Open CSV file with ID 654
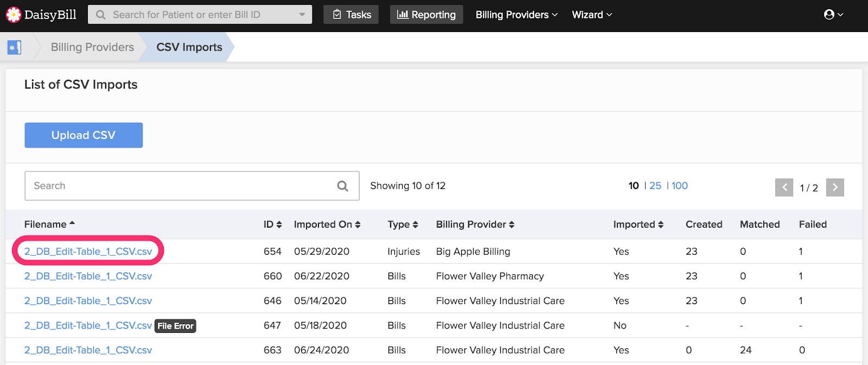This screenshot has width=868, height=365. click(88, 251)
